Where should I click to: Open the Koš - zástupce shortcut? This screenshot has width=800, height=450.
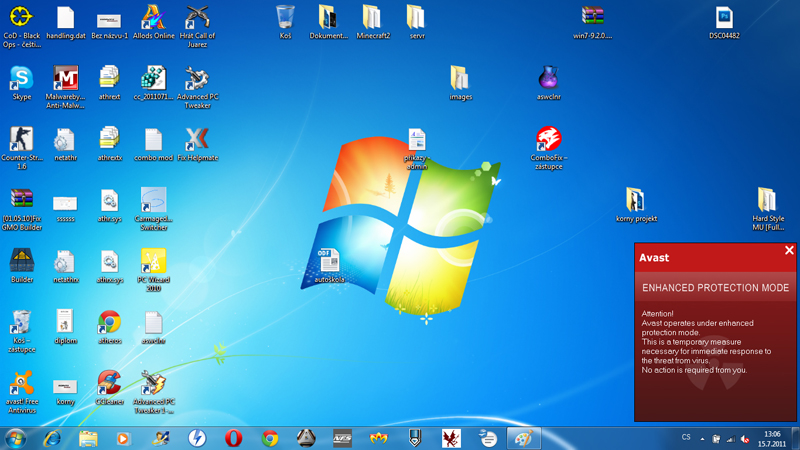(21, 322)
